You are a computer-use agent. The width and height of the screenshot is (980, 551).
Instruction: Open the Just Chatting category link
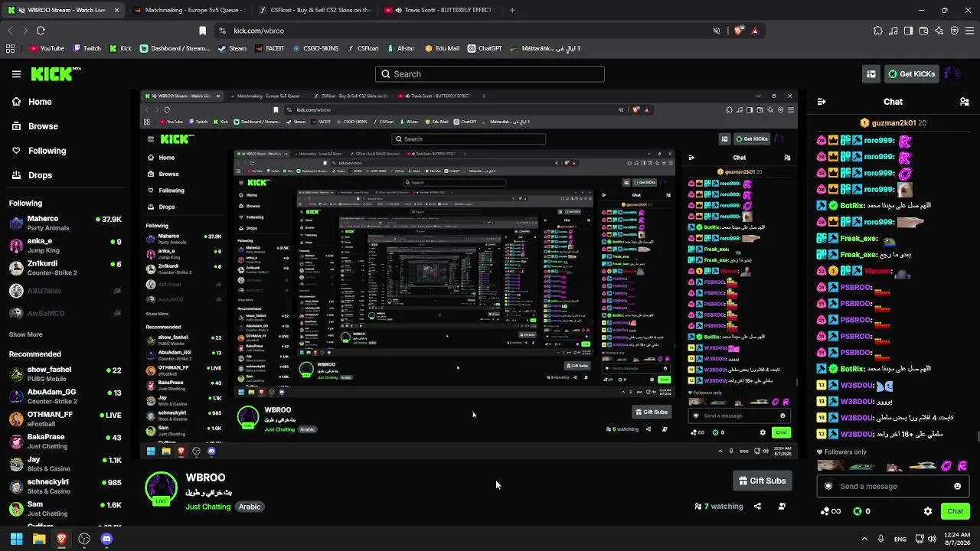click(207, 507)
